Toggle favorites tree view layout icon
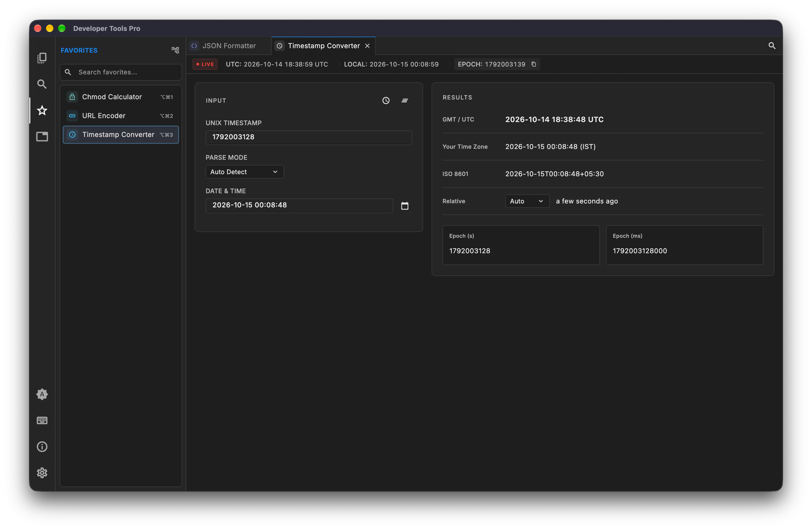The image size is (812, 530). point(175,50)
